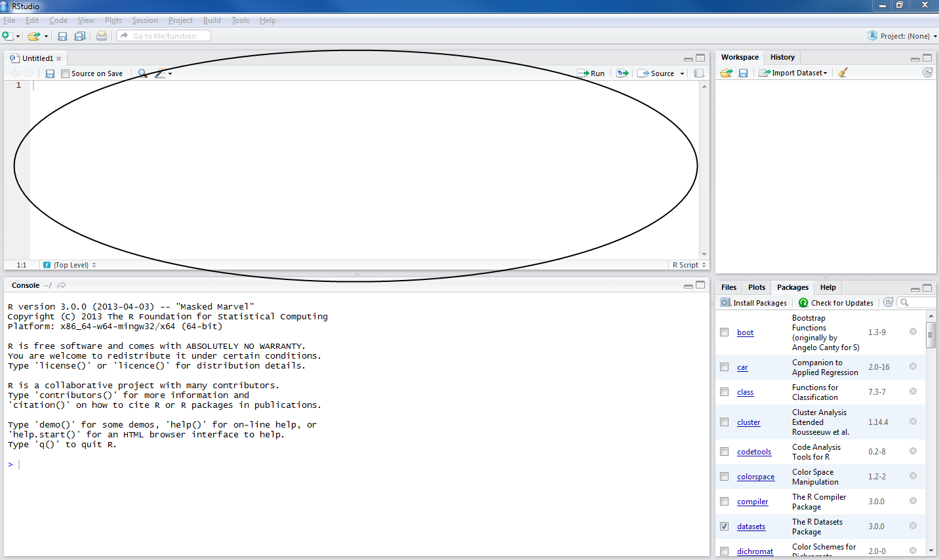The height and width of the screenshot is (560, 939).
Task: Click the compile notebook icon
Action: [699, 73]
